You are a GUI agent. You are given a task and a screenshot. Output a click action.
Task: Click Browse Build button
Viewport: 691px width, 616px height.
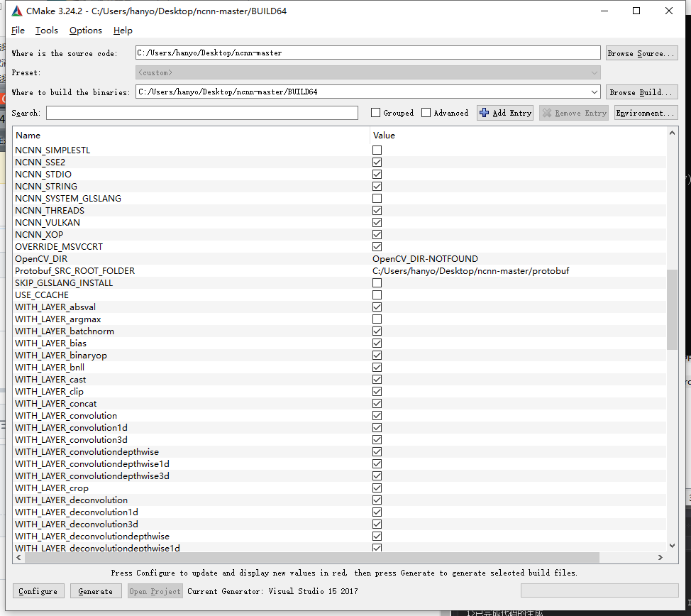641,92
